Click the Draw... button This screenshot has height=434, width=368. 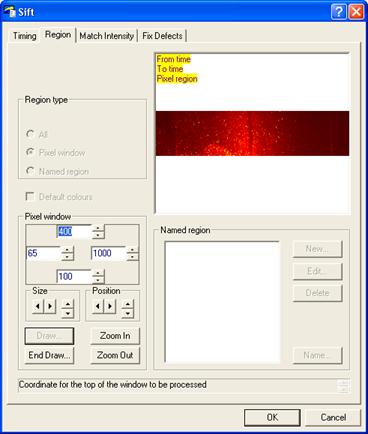(x=49, y=336)
